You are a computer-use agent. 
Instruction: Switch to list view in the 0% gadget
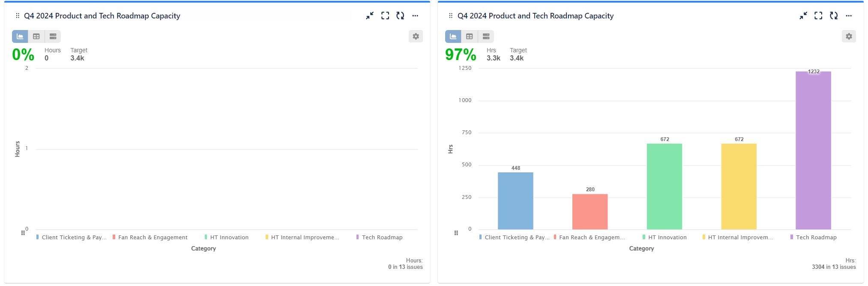point(53,36)
